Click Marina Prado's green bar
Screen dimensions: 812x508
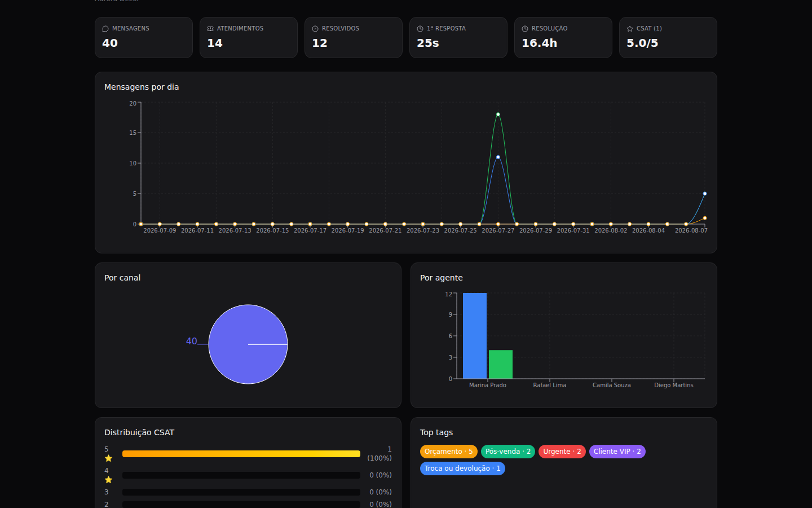[501, 365]
